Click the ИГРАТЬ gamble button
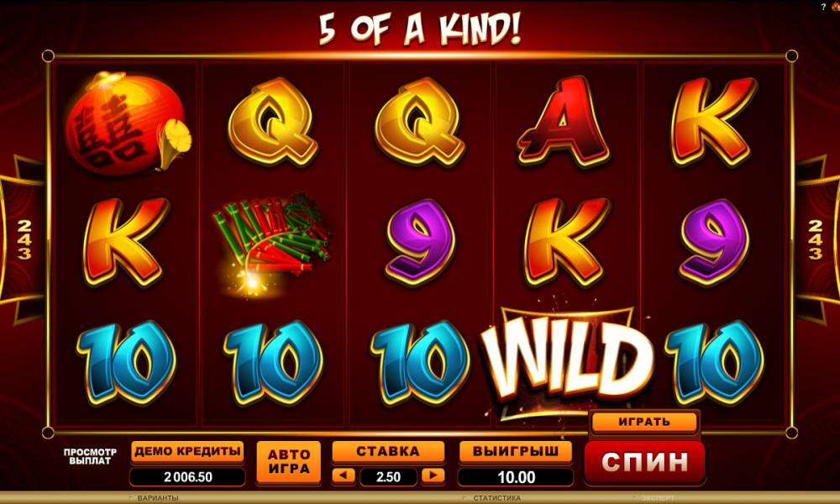This screenshot has height=504, width=840. click(x=644, y=422)
